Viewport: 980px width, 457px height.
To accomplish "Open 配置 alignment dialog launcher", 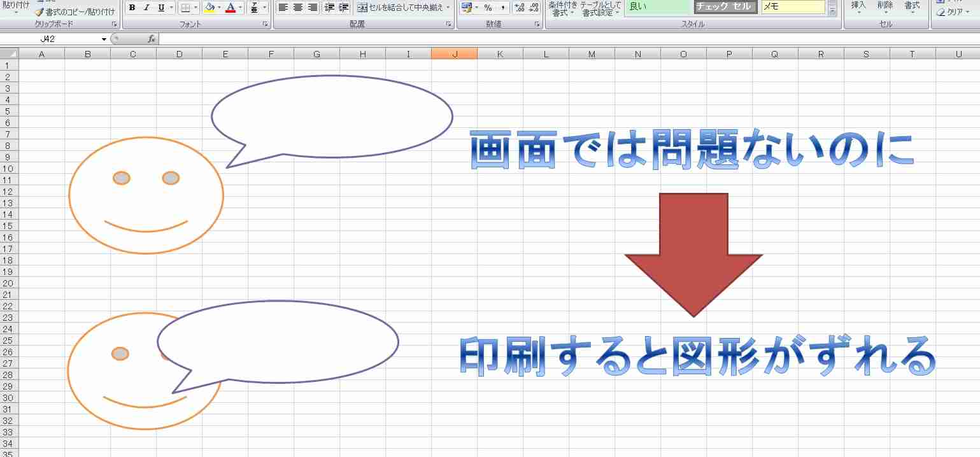I will click(x=448, y=24).
